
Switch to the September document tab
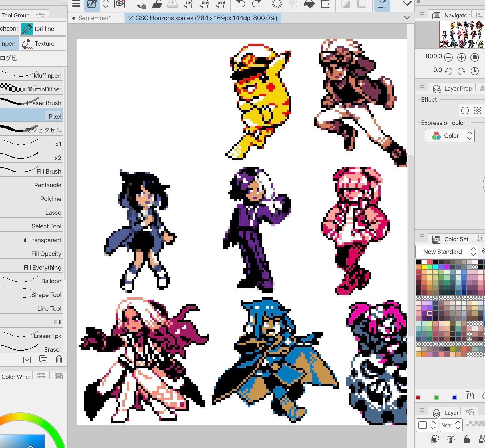coord(94,18)
